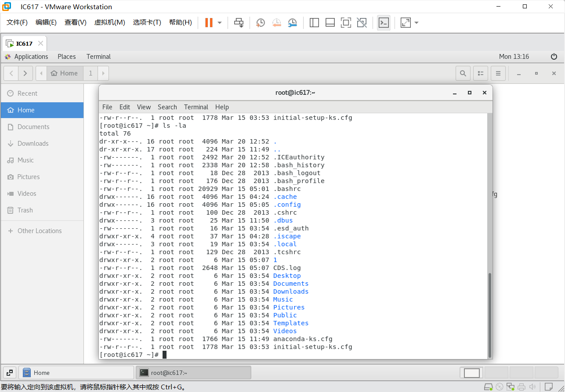Pause the virtual machine with the orange button
This screenshot has width=565, height=392.
[x=209, y=22]
